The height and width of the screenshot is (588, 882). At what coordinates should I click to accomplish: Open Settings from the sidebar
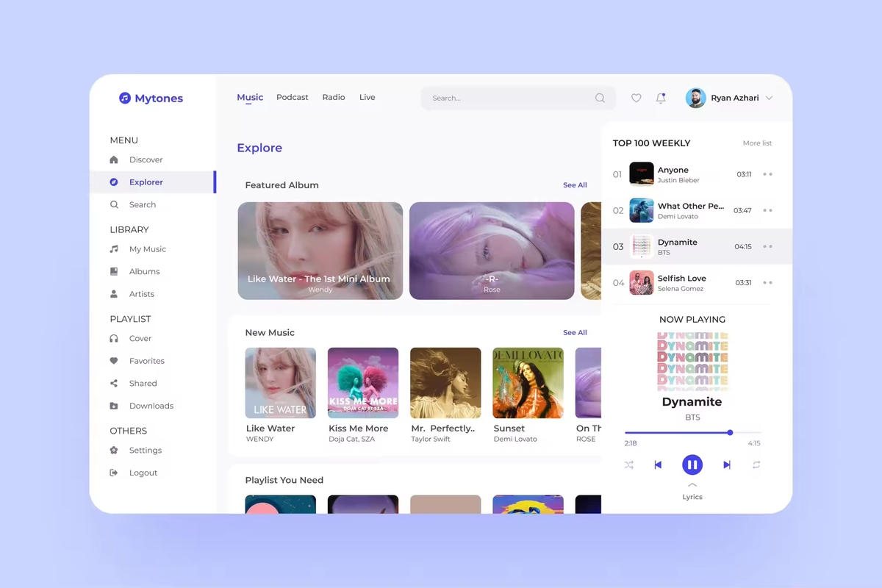(x=145, y=451)
